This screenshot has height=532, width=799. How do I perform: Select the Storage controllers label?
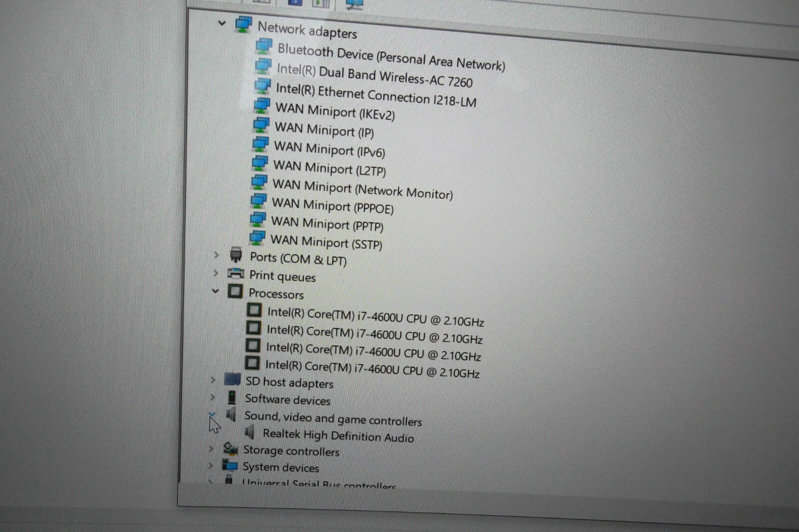coord(291,451)
